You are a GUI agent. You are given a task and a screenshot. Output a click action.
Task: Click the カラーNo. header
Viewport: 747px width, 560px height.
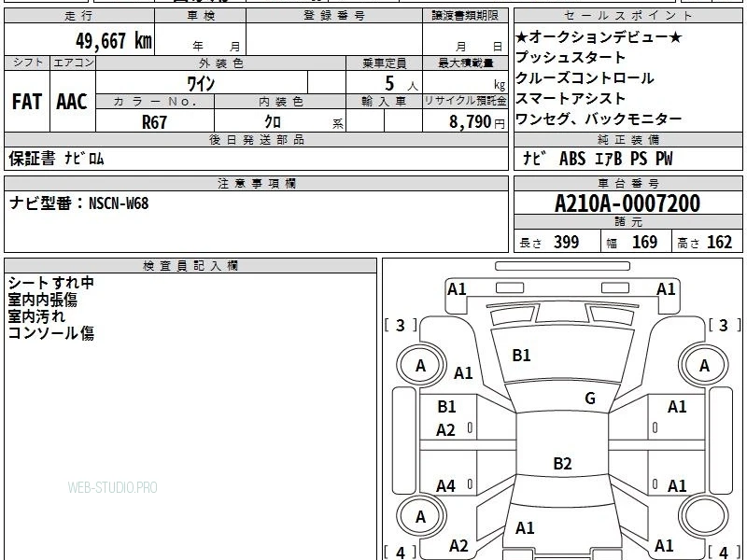(155, 102)
